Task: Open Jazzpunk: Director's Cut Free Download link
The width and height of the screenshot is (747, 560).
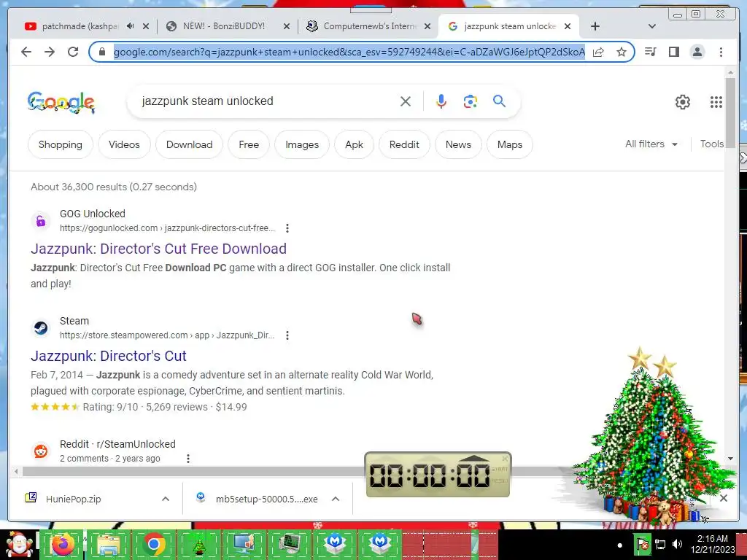Action: pos(158,249)
